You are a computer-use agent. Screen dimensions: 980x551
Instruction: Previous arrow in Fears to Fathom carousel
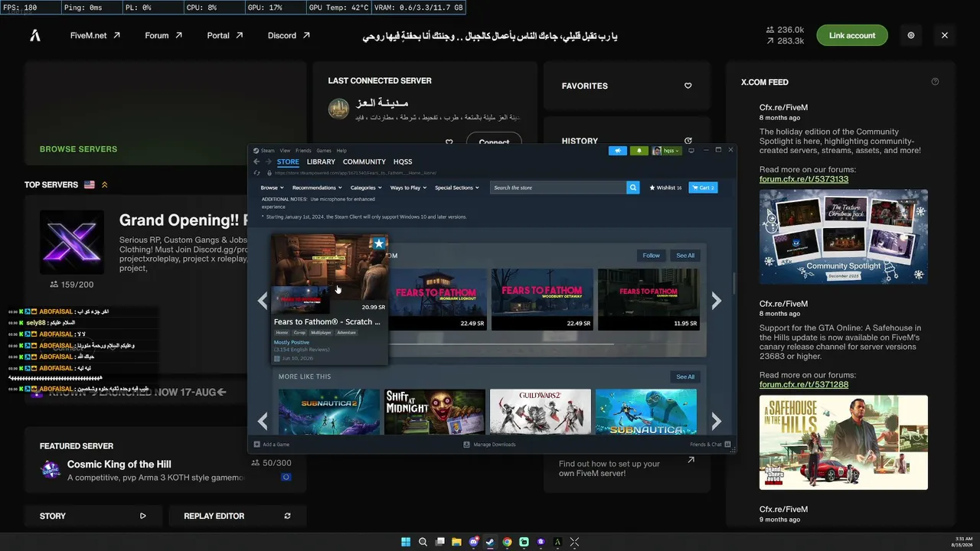(263, 301)
